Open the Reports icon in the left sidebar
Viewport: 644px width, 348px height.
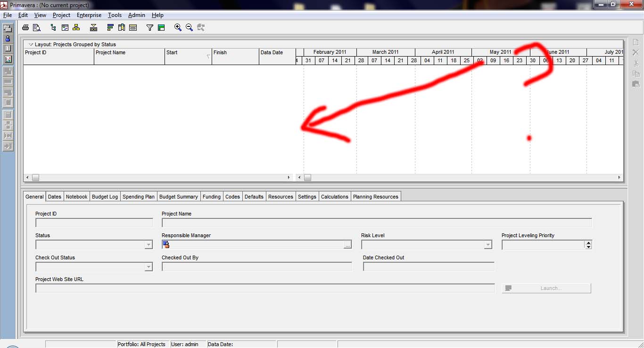[x=8, y=49]
